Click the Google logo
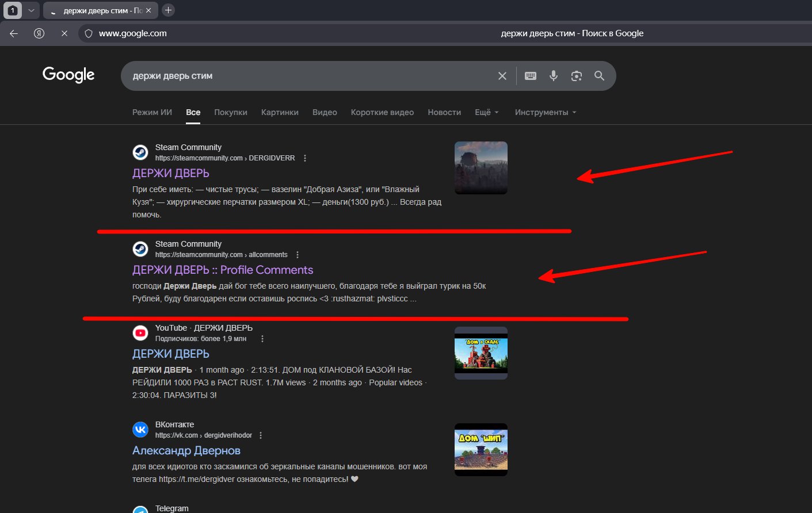This screenshot has width=812, height=513. click(x=68, y=75)
